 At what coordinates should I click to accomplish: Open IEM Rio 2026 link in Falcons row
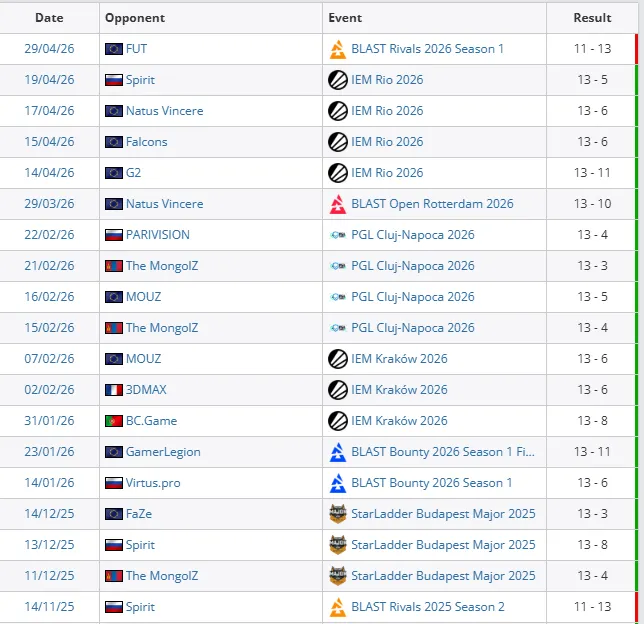[x=387, y=142]
